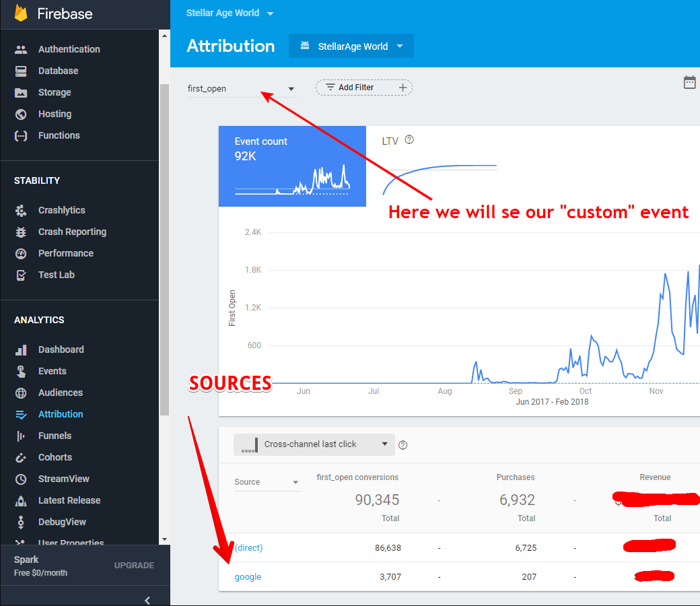Click the Spark Free $0/month plan label
Image resolution: width=700 pixels, height=606 pixels.
click(x=40, y=566)
